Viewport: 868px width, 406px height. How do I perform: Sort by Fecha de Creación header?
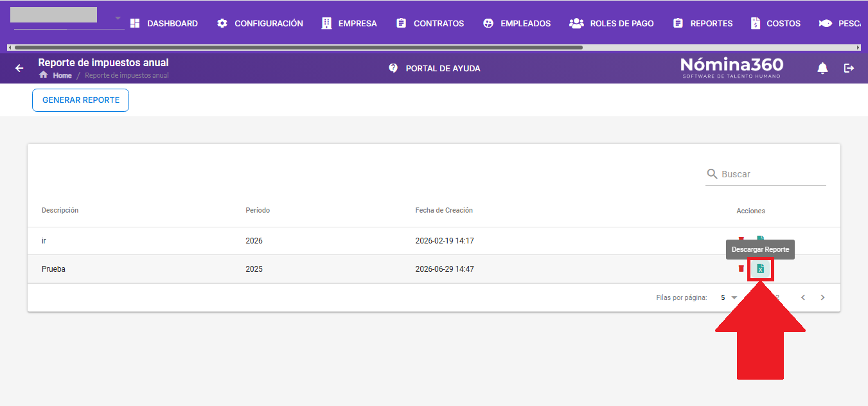click(444, 211)
